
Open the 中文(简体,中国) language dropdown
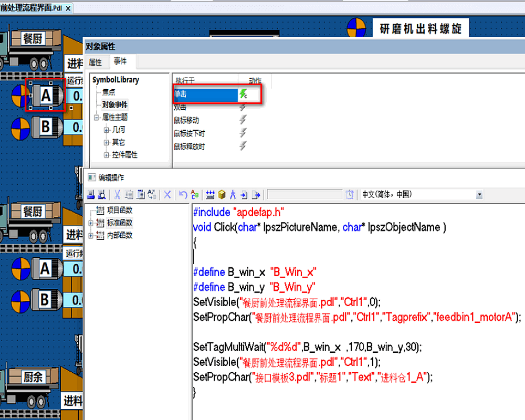coord(479,195)
